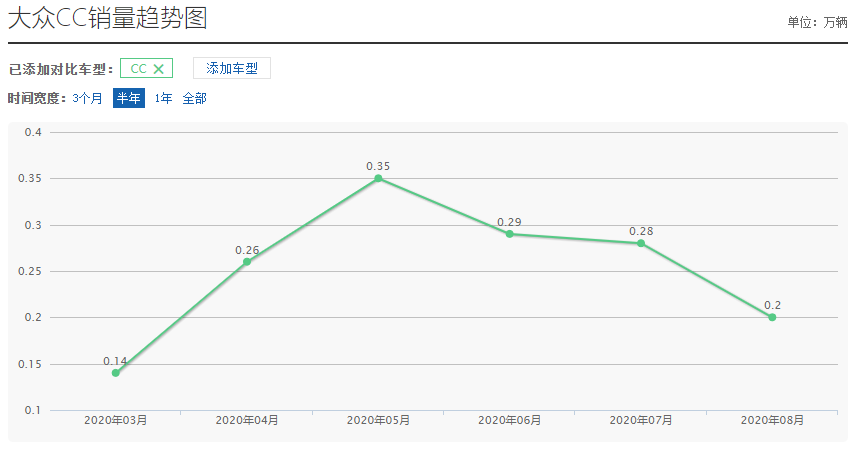Select the 全部 time range
The height and width of the screenshot is (450, 853).
(194, 98)
